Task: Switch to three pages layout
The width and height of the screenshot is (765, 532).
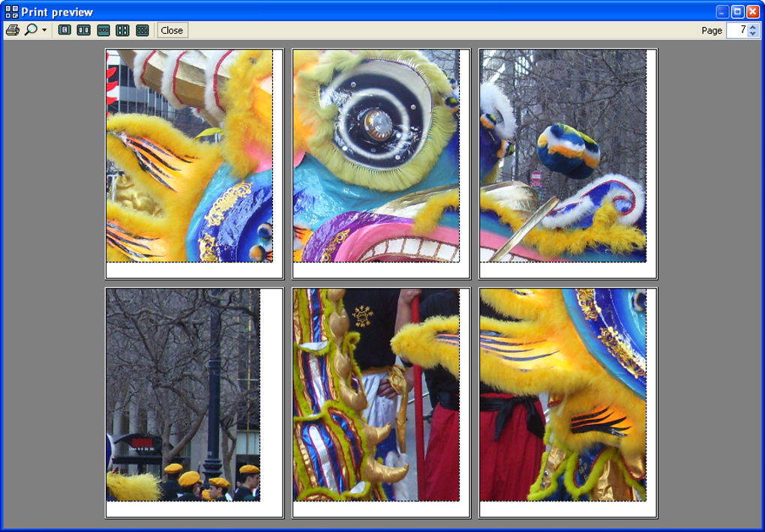Action: 103,30
